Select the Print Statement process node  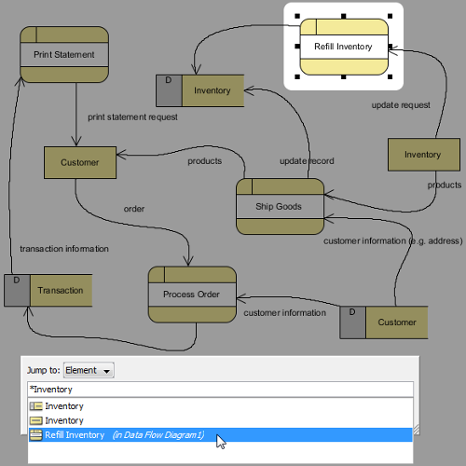64,54
